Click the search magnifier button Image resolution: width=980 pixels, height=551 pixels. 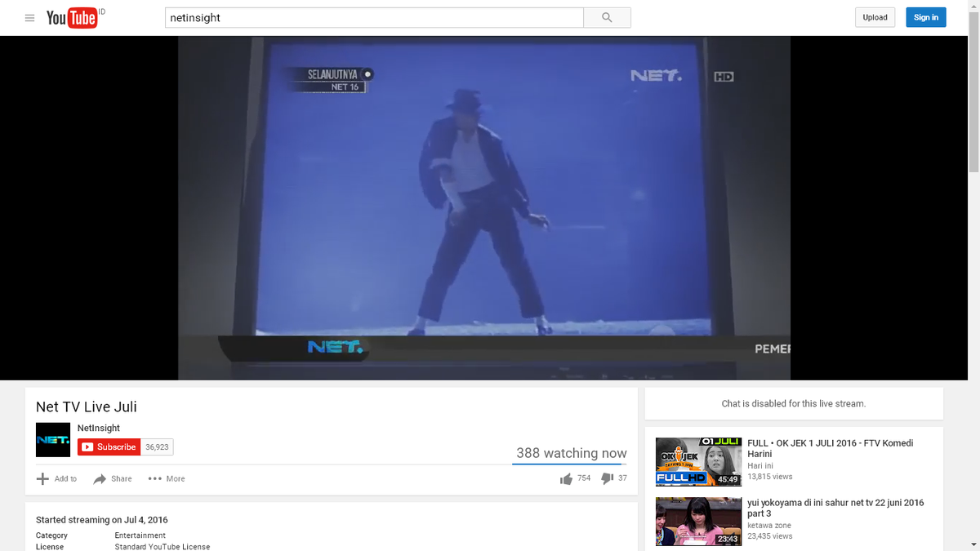pos(607,17)
